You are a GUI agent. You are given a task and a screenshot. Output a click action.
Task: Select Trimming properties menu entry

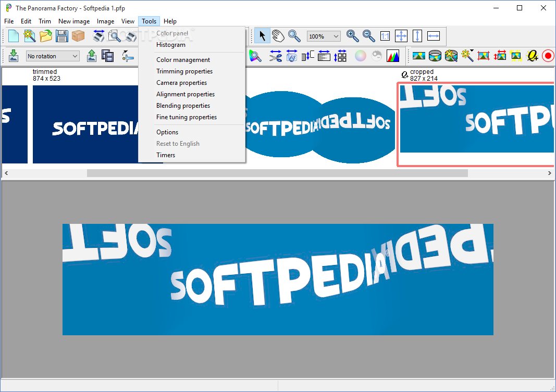tap(192, 71)
